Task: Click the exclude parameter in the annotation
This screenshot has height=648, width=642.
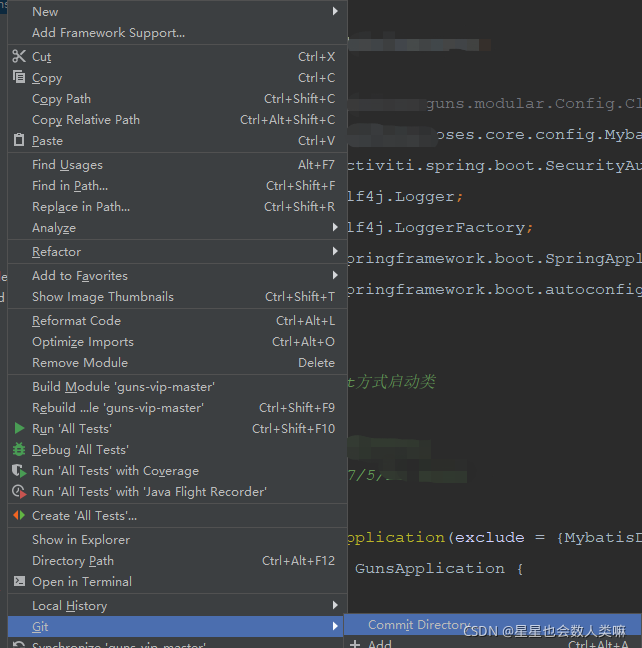Action: click(x=490, y=538)
